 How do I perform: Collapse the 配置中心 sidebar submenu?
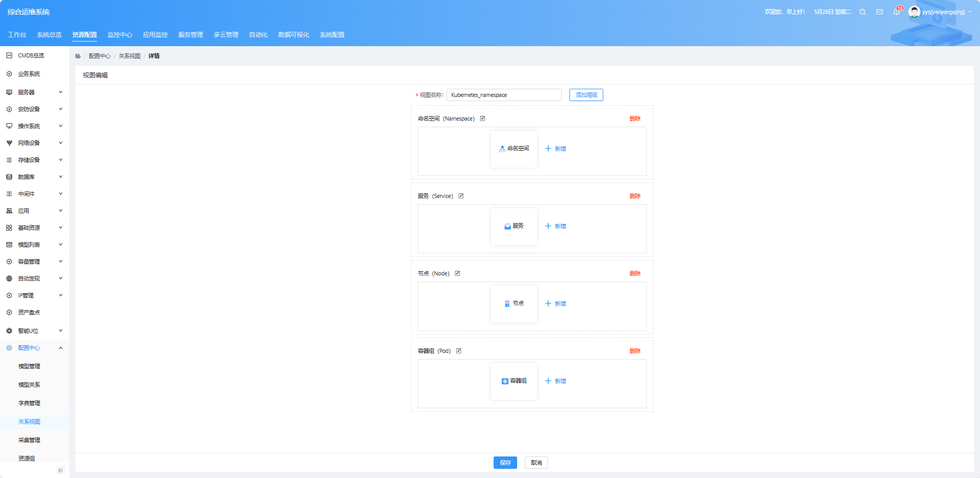[x=60, y=348]
